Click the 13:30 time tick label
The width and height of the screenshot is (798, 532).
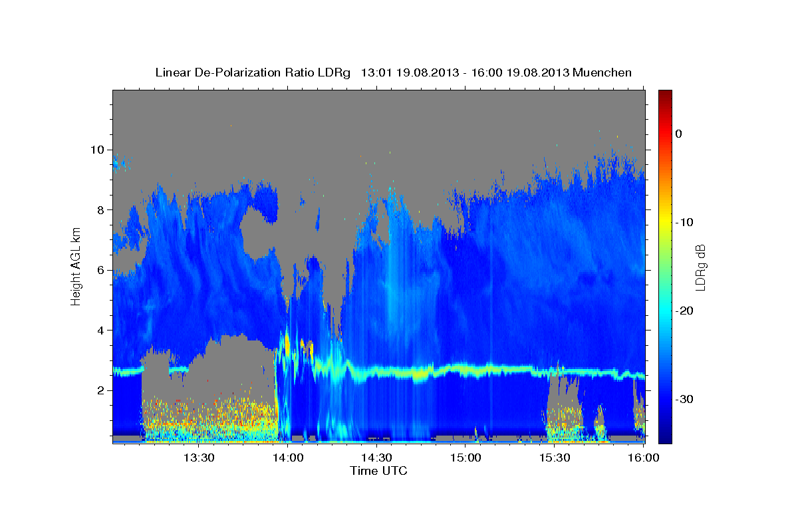198,458
